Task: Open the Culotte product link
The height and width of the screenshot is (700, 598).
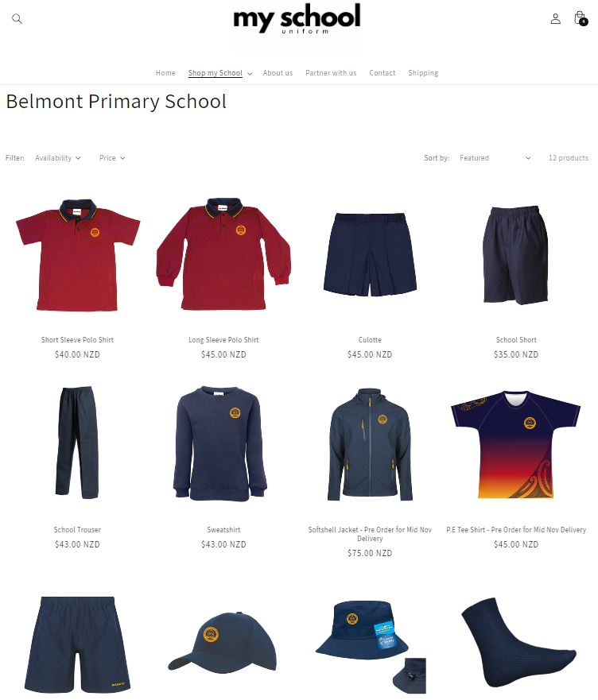Action: point(370,340)
